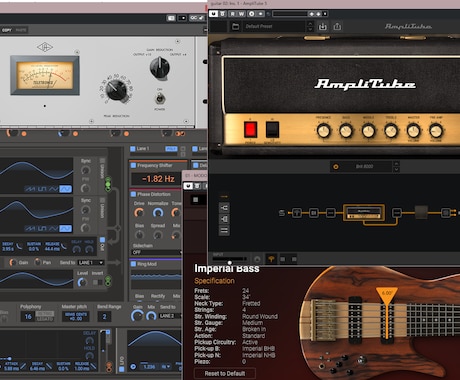Image resolution: width=460 pixels, height=380 pixels.
Task: Click LFO retrigger circular arrow icon
Action: point(133,366)
